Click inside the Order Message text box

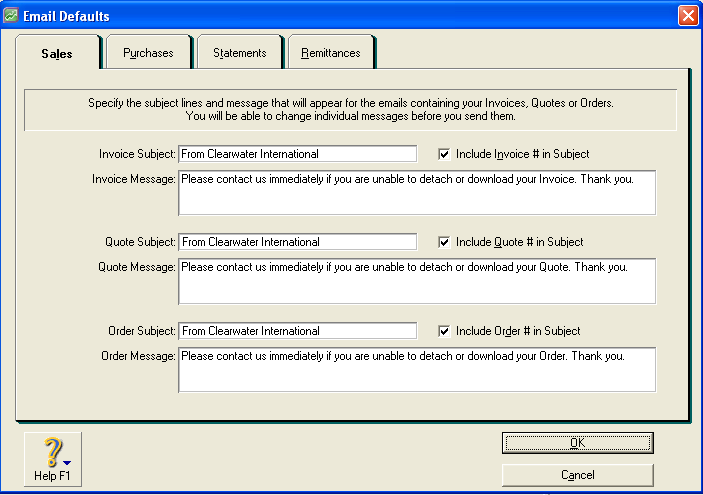click(417, 370)
